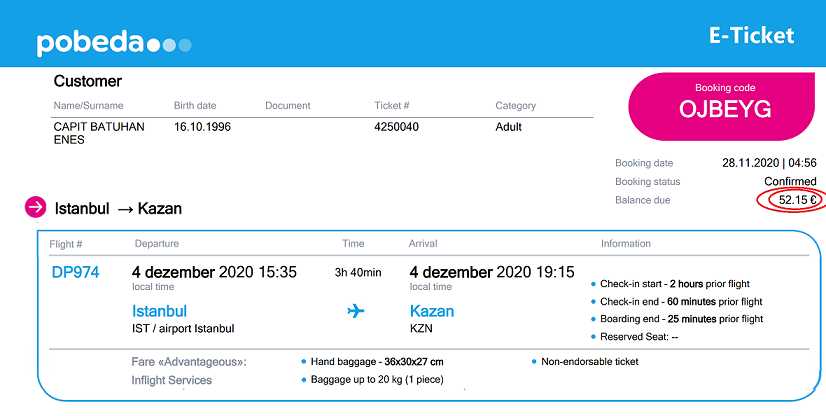This screenshot has height=416, width=826.
Task: Click the blue airplane icon
Action: pos(356,311)
